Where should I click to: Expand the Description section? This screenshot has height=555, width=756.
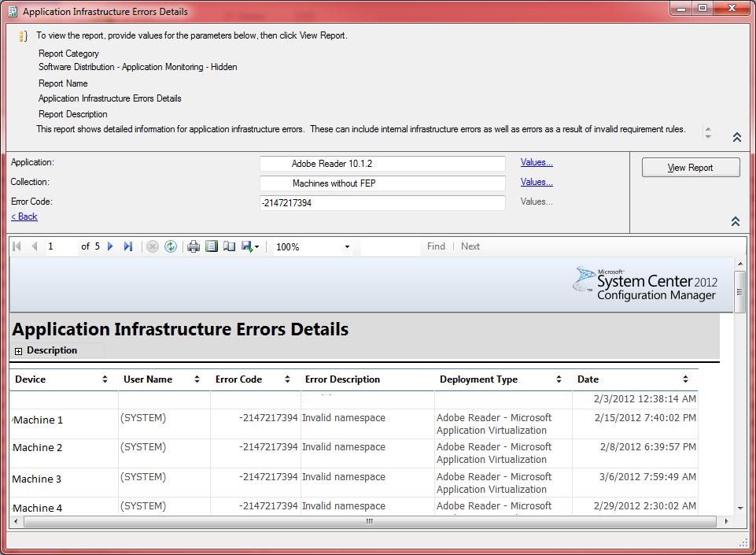point(18,351)
